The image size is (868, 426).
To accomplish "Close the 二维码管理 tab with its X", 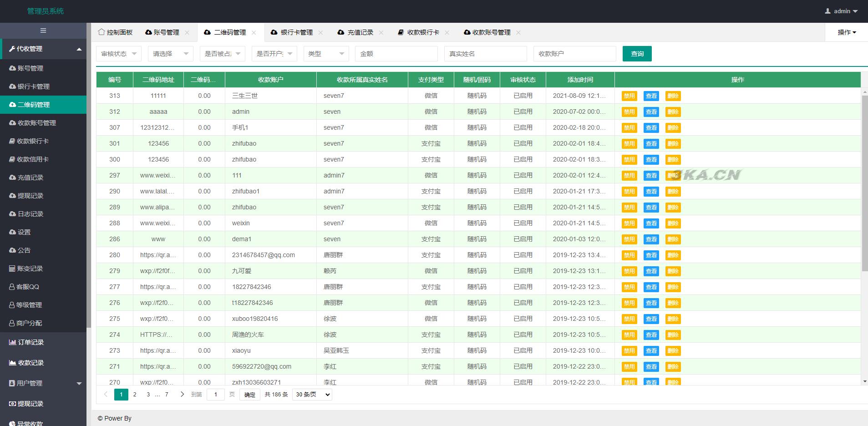I will tap(254, 32).
